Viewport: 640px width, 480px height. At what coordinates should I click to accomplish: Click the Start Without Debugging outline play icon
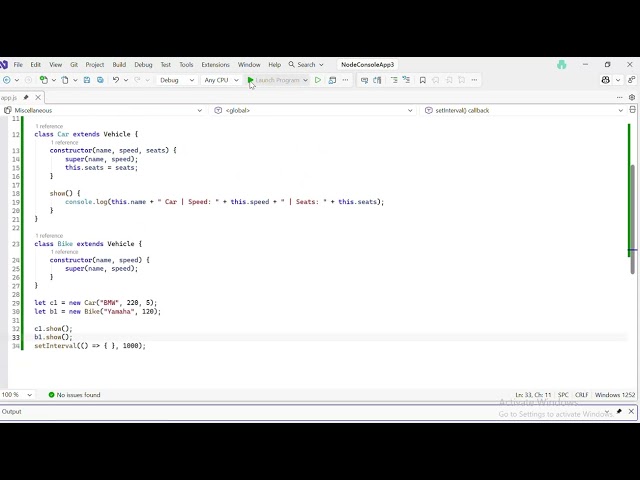pos(318,80)
